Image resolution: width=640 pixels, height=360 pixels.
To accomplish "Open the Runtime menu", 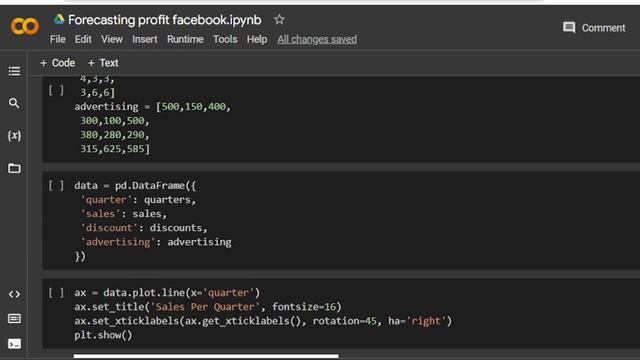I will [x=185, y=40].
